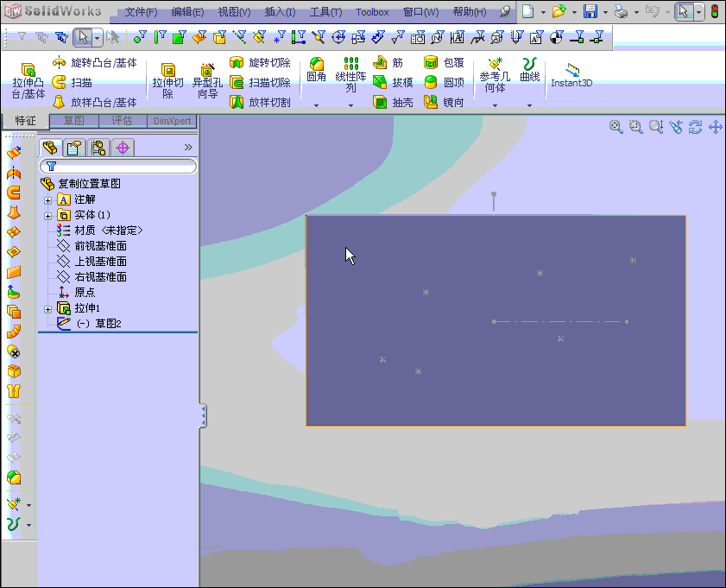726x588 pixels.
Task: Expand the panel tabs chevron
Action: (188, 148)
